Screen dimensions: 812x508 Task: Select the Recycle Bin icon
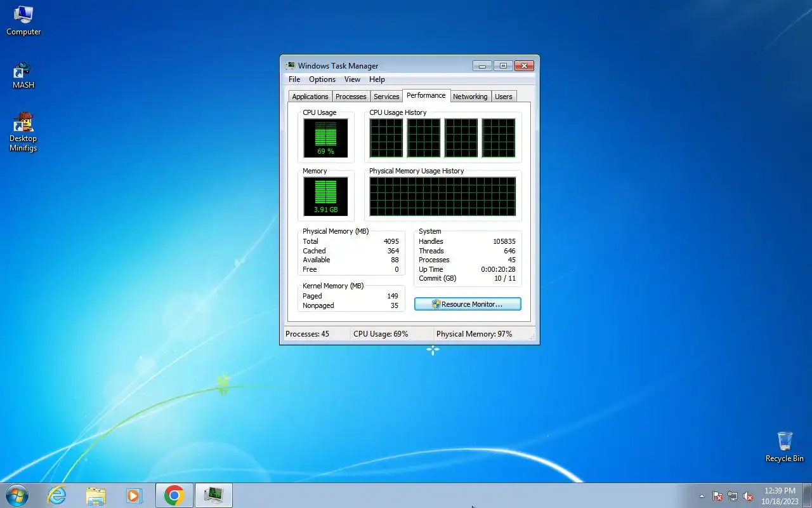tap(785, 447)
